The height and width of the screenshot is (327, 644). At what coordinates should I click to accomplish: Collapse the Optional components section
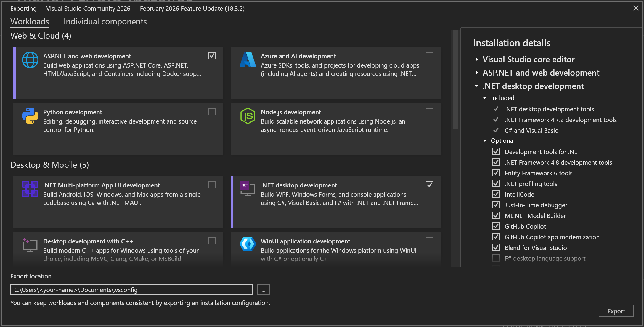pos(484,140)
